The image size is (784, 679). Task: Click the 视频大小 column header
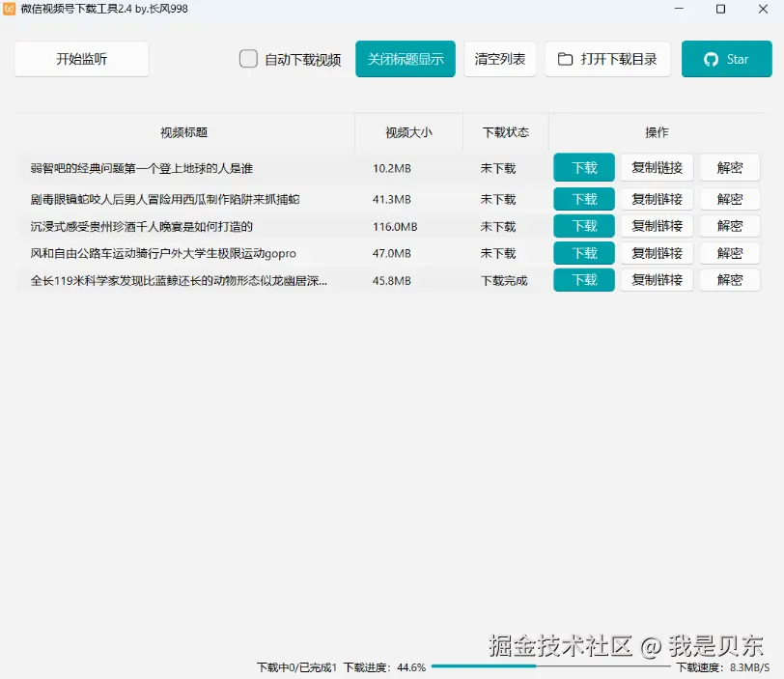[x=408, y=132]
